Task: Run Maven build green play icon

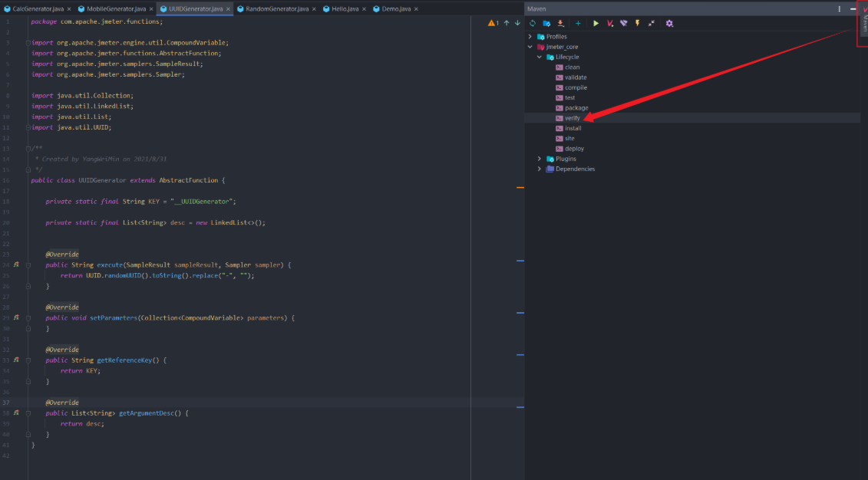Action: tap(596, 23)
